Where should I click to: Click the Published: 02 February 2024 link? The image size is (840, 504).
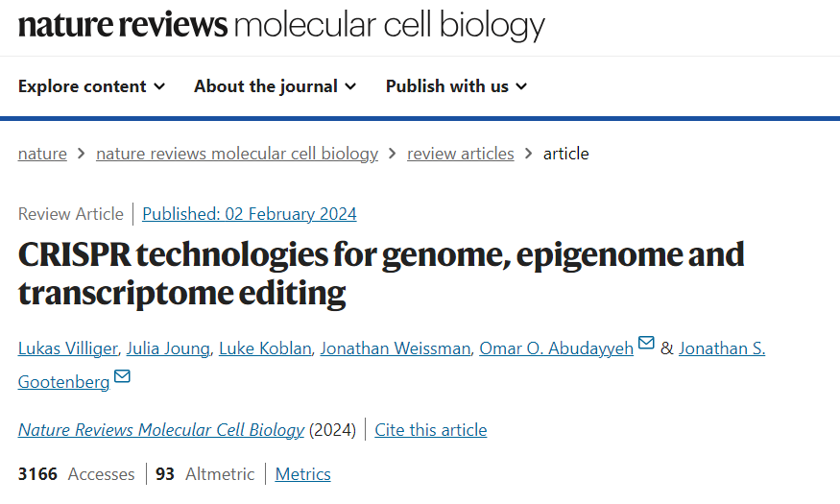coord(249,214)
